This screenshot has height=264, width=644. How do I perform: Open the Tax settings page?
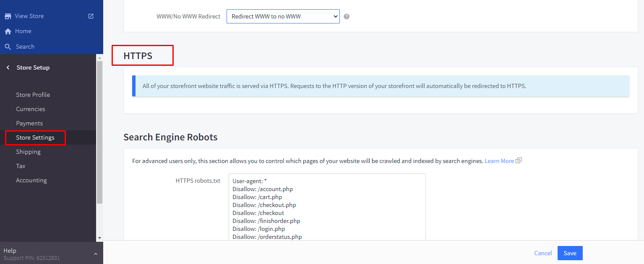click(21, 166)
